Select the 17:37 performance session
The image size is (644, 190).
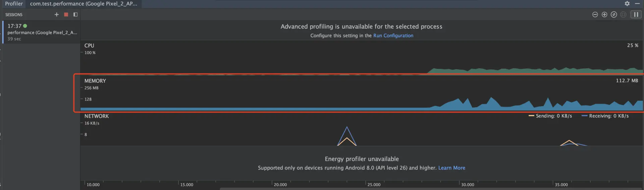[42, 32]
